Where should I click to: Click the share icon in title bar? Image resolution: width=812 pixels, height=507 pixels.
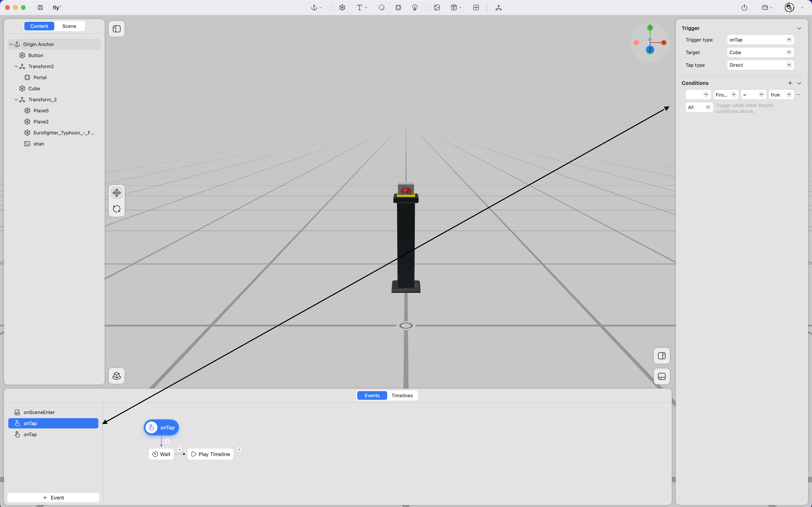[x=744, y=7]
